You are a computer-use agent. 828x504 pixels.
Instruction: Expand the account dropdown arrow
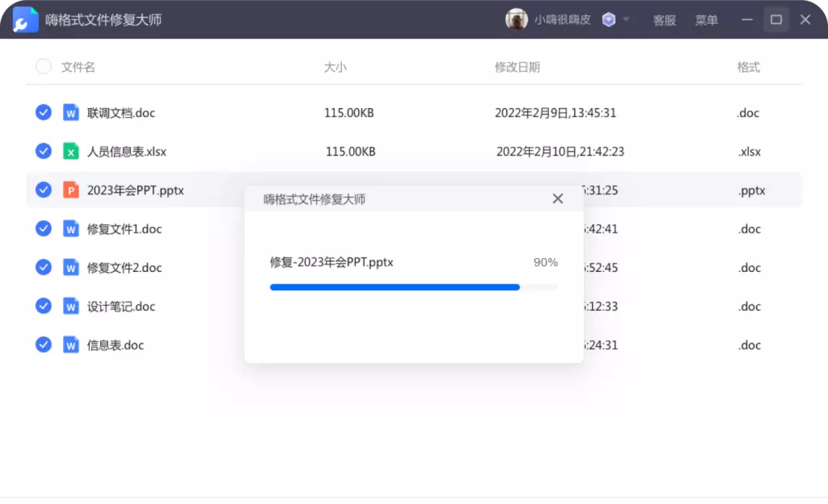coord(626,19)
